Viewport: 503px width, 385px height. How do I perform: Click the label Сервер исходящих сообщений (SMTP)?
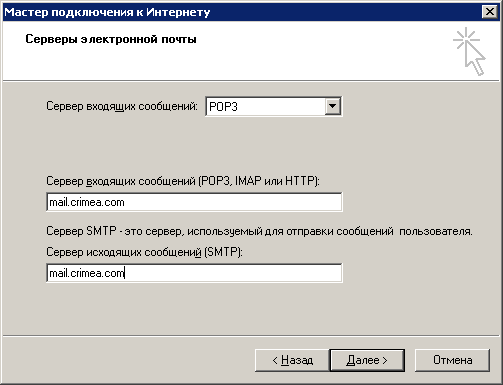click(144, 252)
